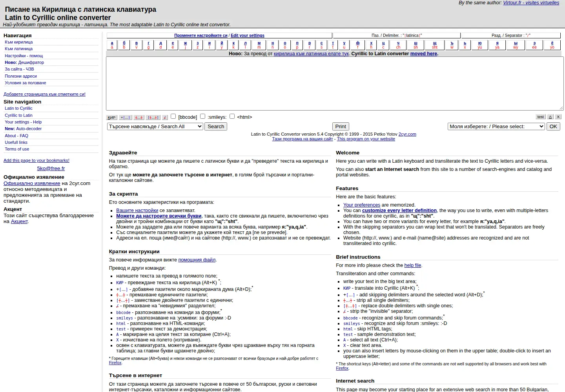The image size is (565, 392).
Task: Open Terms of use in site navigation
Action: click(x=17, y=149)
